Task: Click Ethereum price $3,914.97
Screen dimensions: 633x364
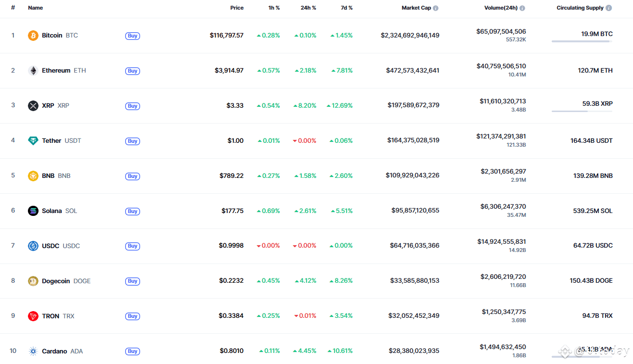Action: (x=229, y=70)
